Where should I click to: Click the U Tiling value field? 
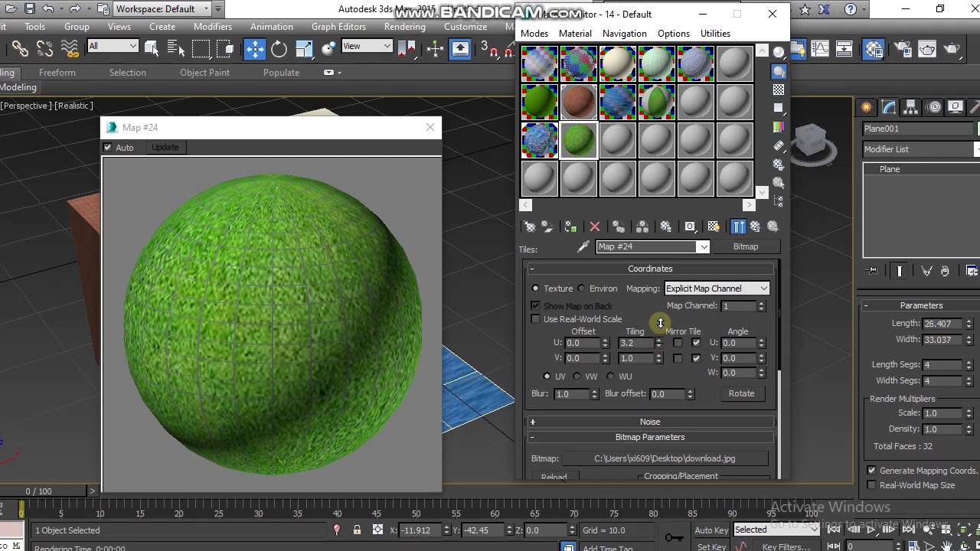click(x=635, y=343)
